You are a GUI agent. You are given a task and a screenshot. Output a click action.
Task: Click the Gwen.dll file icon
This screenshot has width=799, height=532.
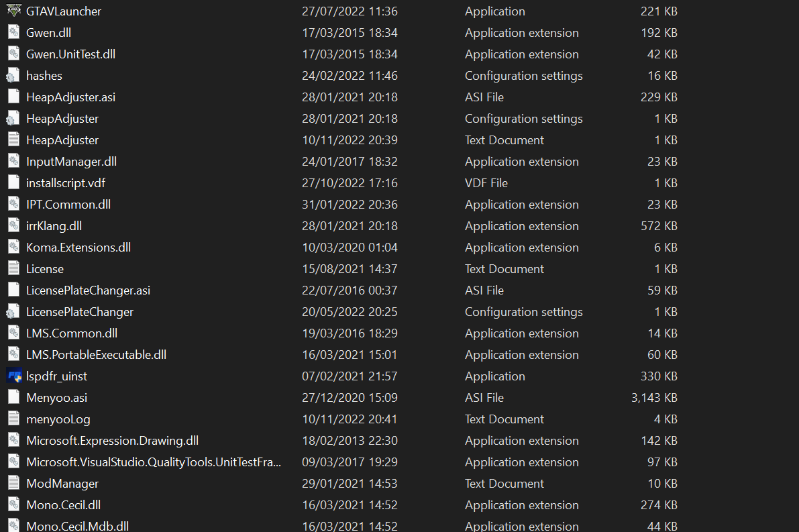[13, 33]
